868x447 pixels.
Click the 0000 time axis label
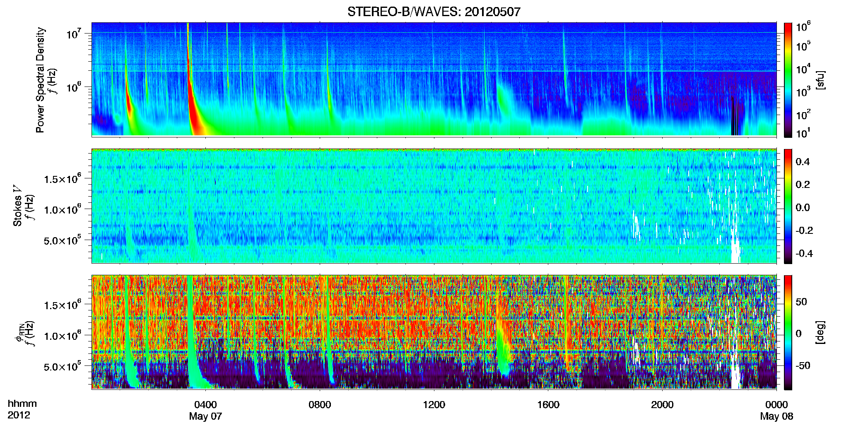point(776,405)
